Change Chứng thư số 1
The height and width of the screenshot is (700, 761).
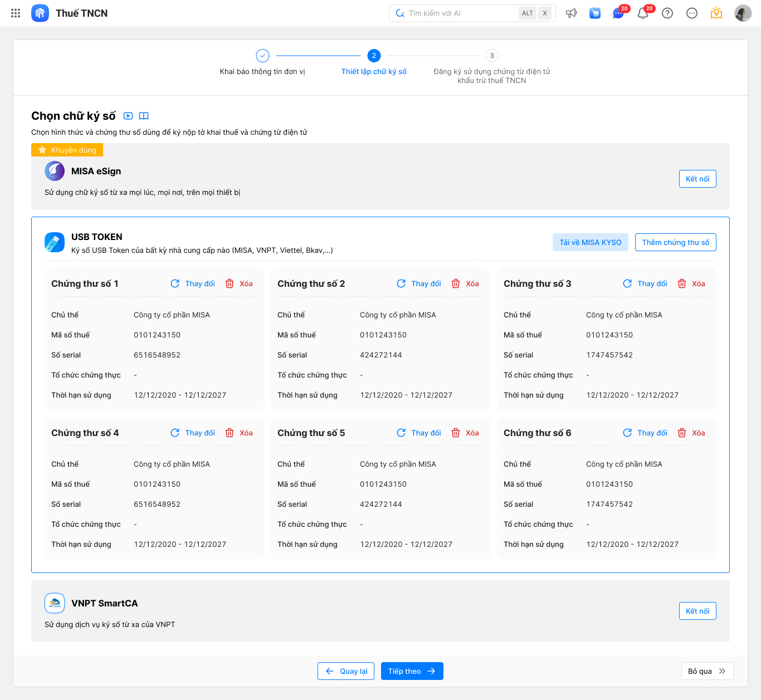pyautogui.click(x=193, y=283)
